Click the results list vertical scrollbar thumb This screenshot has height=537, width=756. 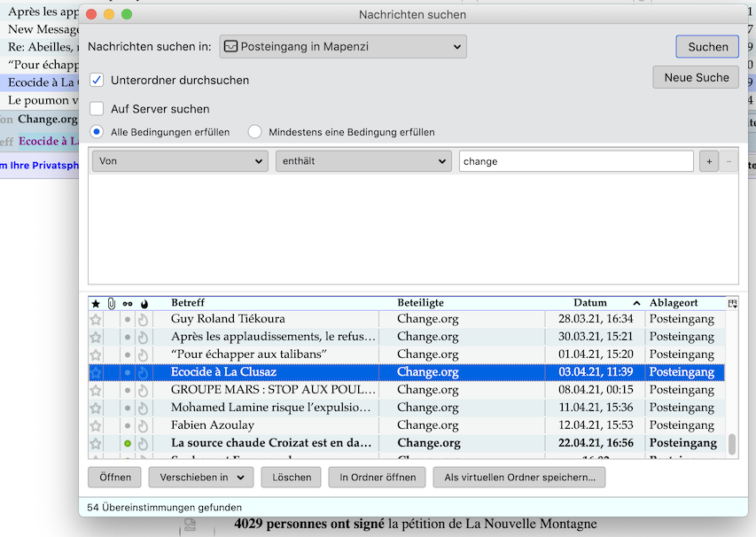click(x=732, y=444)
